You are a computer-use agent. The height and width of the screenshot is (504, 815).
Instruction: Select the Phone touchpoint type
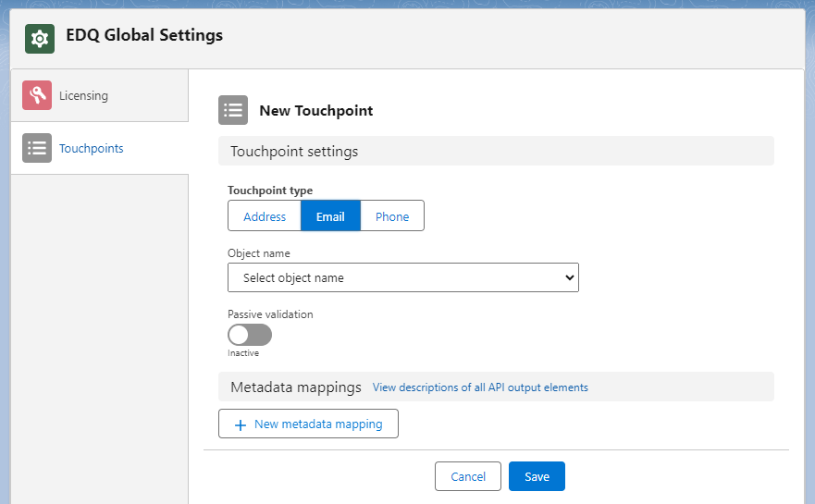tap(392, 216)
